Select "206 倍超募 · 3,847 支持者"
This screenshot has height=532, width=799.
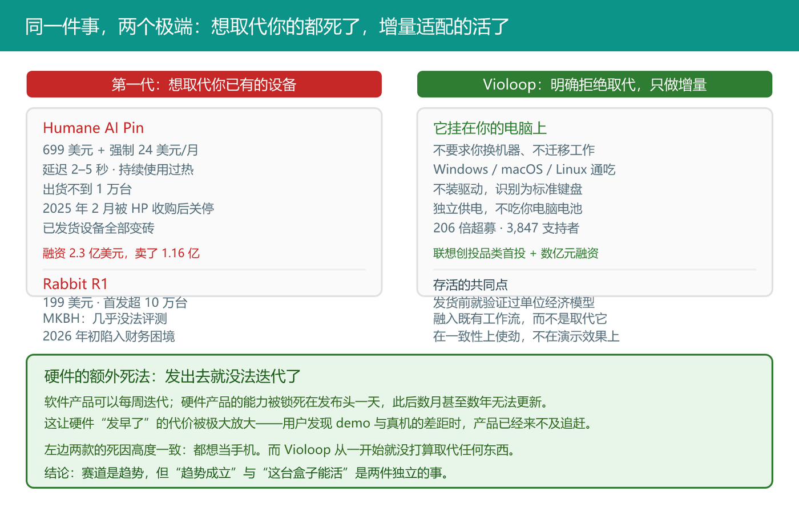click(x=506, y=228)
